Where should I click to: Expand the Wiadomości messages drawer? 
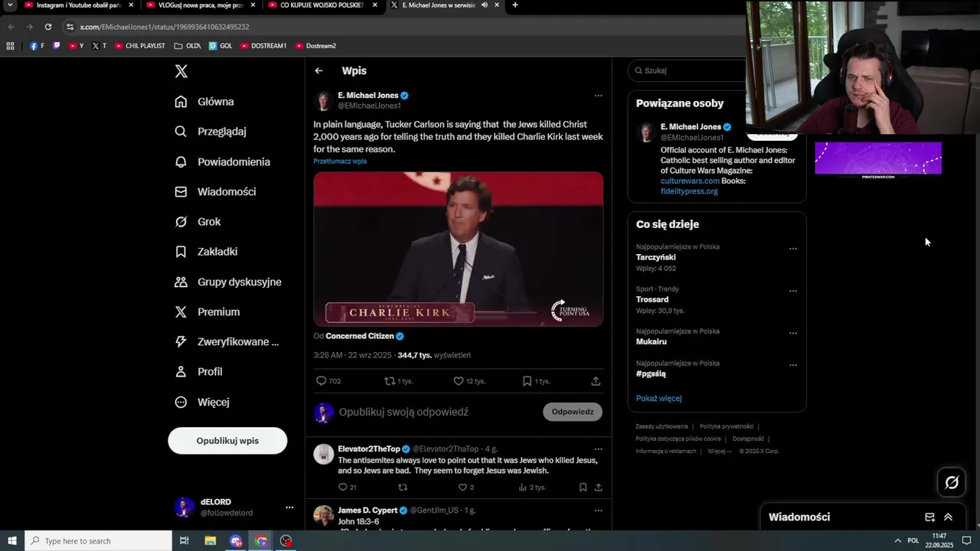(x=948, y=517)
